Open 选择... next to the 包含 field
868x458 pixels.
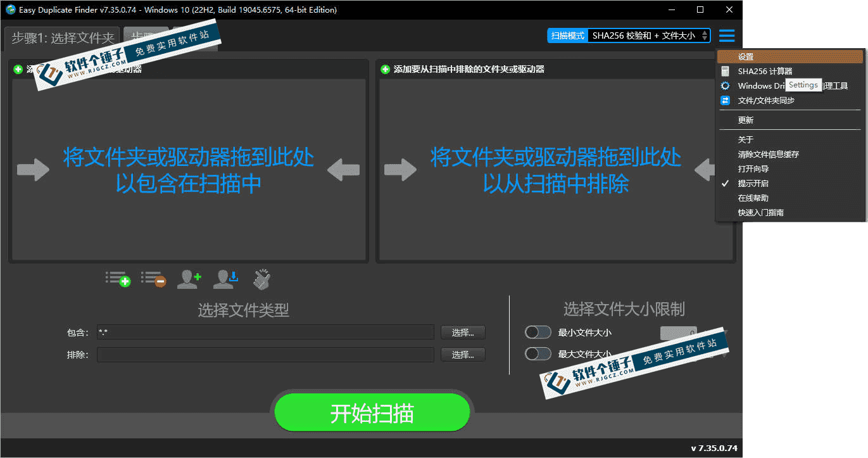point(463,332)
